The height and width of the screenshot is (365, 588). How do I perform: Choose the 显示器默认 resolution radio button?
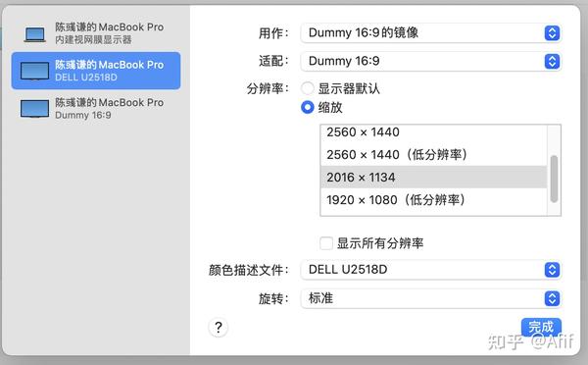tap(308, 88)
